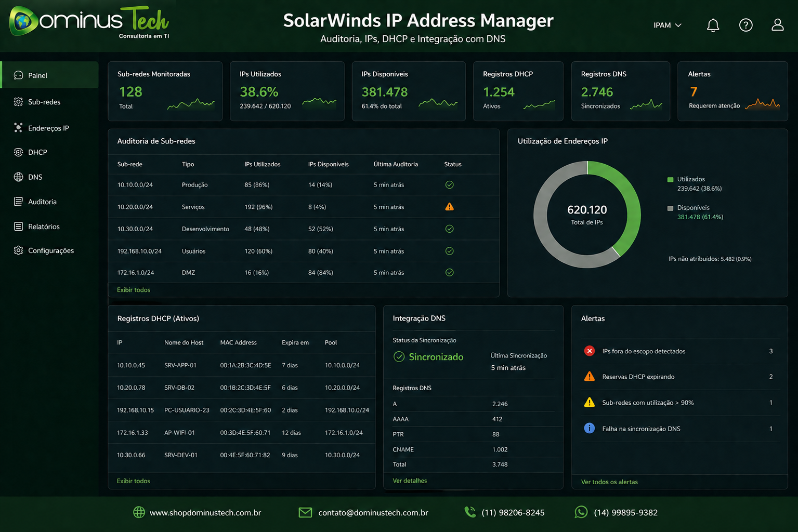Open the IPs Utilizados 38.6% card
The width and height of the screenshot is (798, 532).
click(287, 91)
